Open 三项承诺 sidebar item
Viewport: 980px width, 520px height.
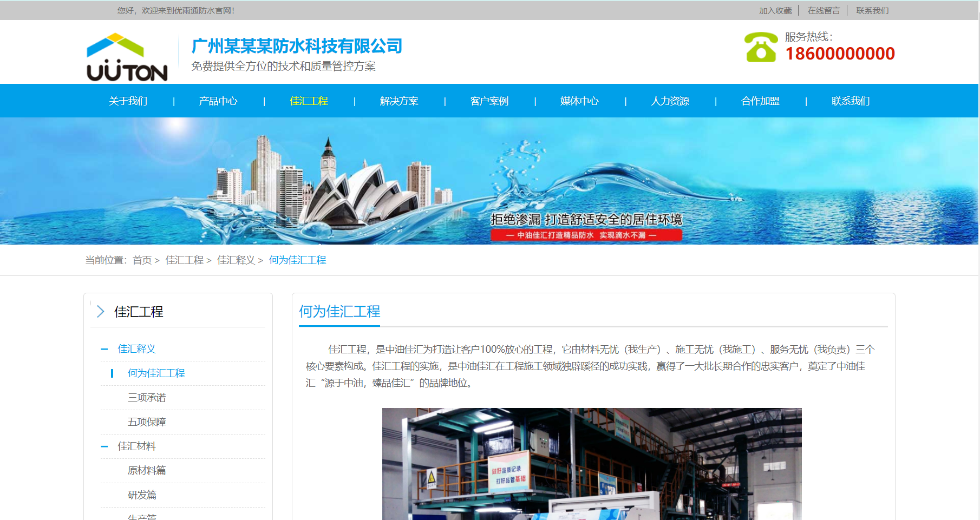[147, 398]
